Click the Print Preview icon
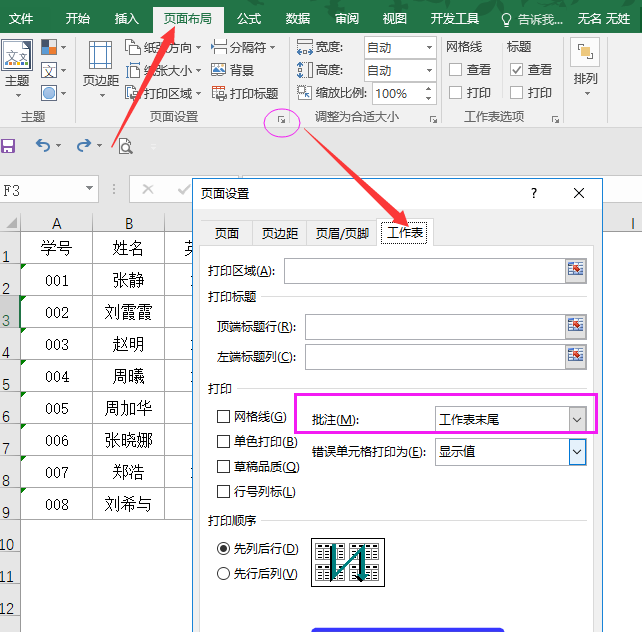 (x=125, y=146)
